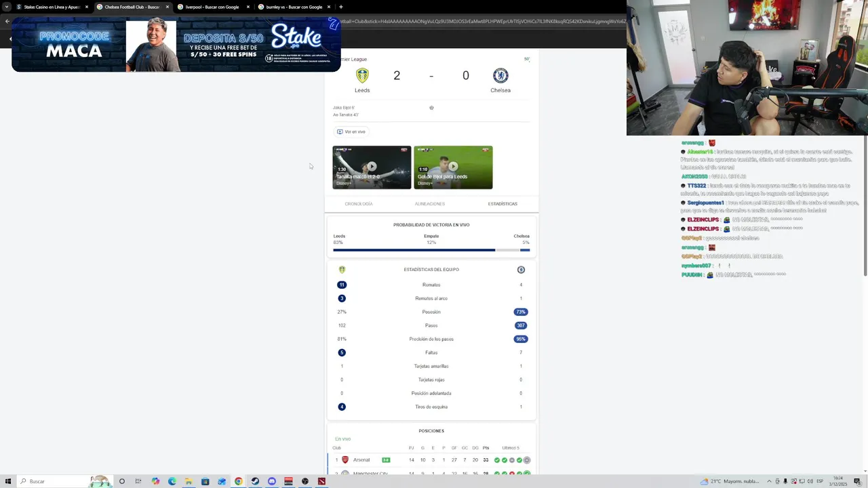The height and width of the screenshot is (488, 868).
Task: Switch the ESP keyboard language
Action: click(819, 481)
